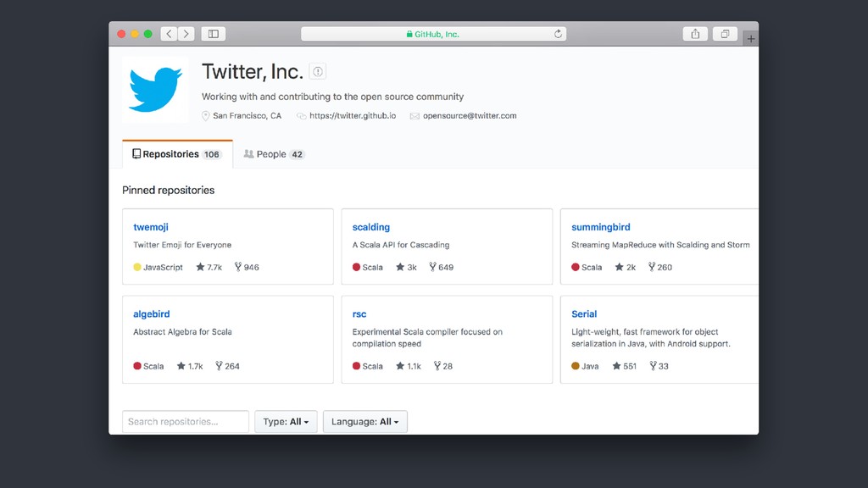The width and height of the screenshot is (868, 488).
Task: Reload the page with the refresh icon
Action: [558, 34]
